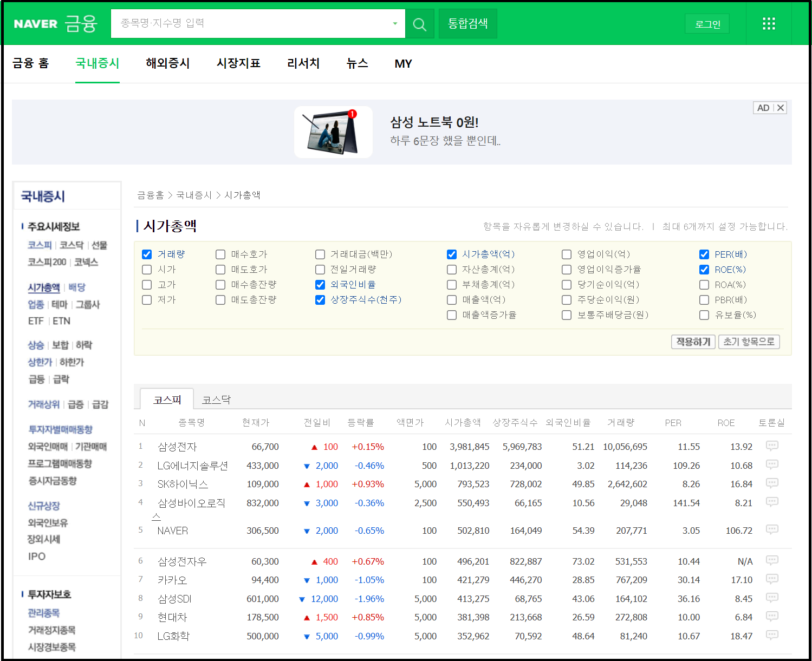Open 상한가 sidebar link
The image size is (812, 661).
coord(40,362)
